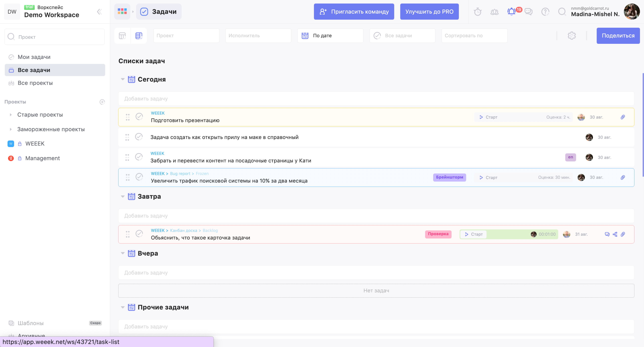The height and width of the screenshot is (347, 644).
Task: Click sidebar Проект search field
Action: [x=55, y=37]
